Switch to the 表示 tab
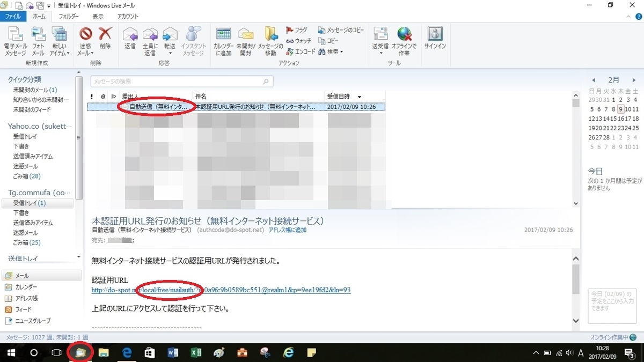 [x=98, y=17]
